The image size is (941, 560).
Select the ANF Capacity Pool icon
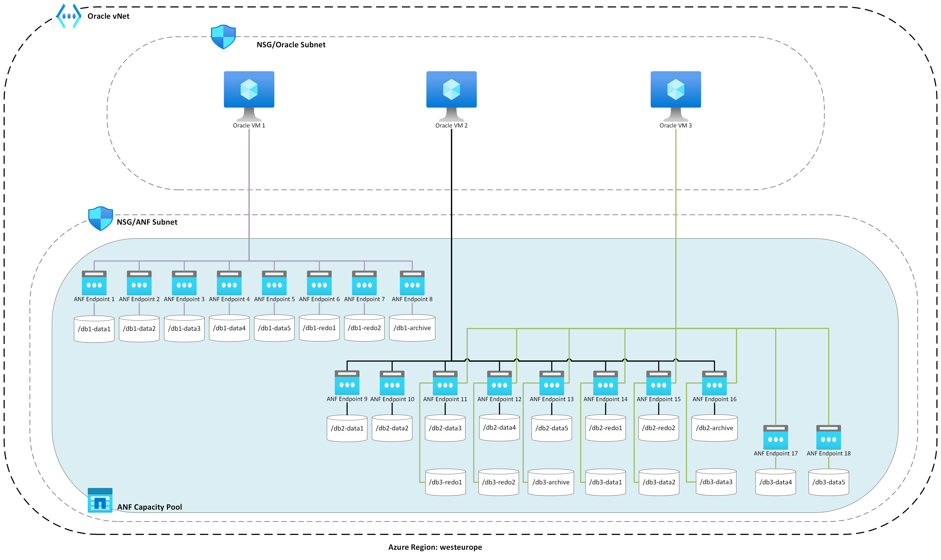(100, 500)
